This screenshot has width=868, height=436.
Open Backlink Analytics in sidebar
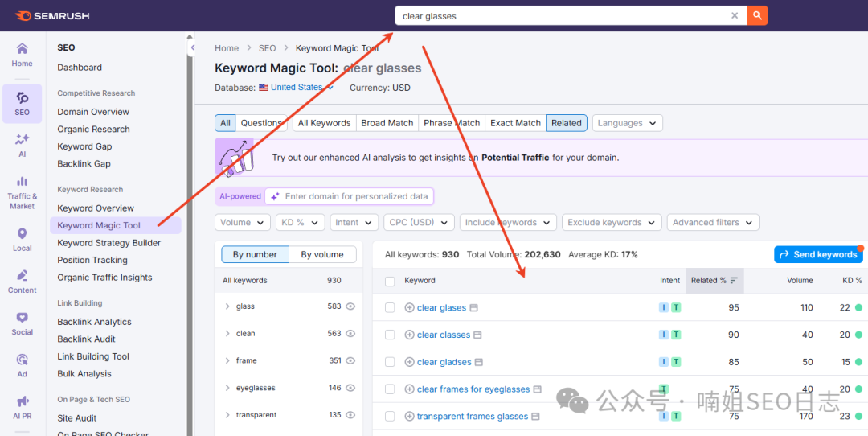tap(94, 321)
